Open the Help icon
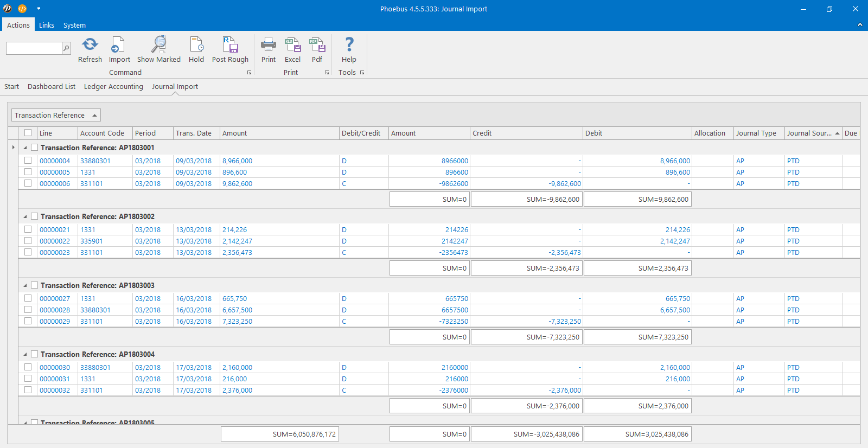This screenshot has width=868, height=448. coord(349,44)
